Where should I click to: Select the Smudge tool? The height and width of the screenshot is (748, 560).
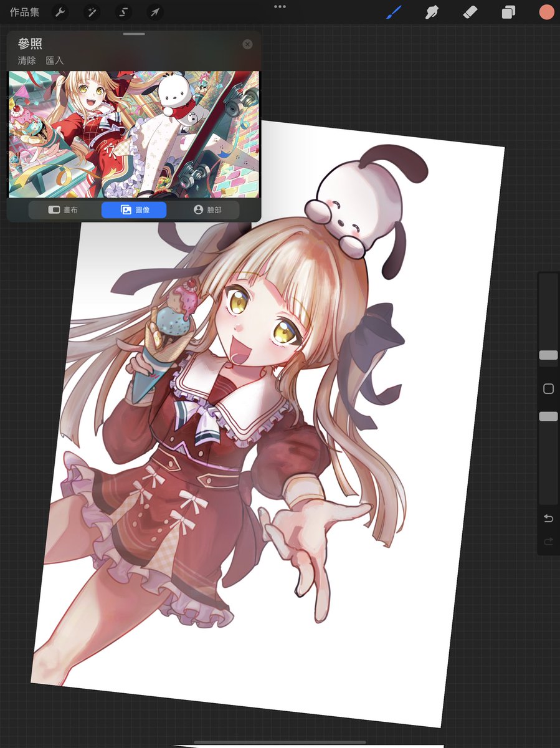pos(432,12)
